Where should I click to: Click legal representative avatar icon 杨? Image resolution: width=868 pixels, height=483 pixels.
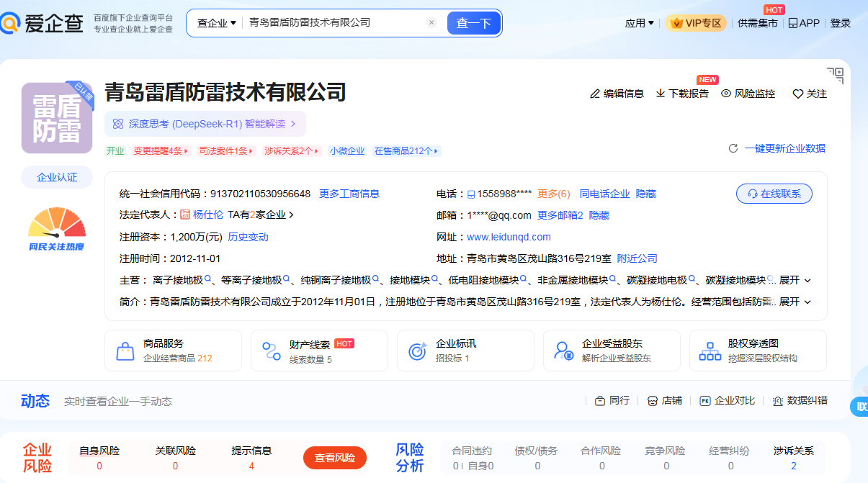(185, 215)
